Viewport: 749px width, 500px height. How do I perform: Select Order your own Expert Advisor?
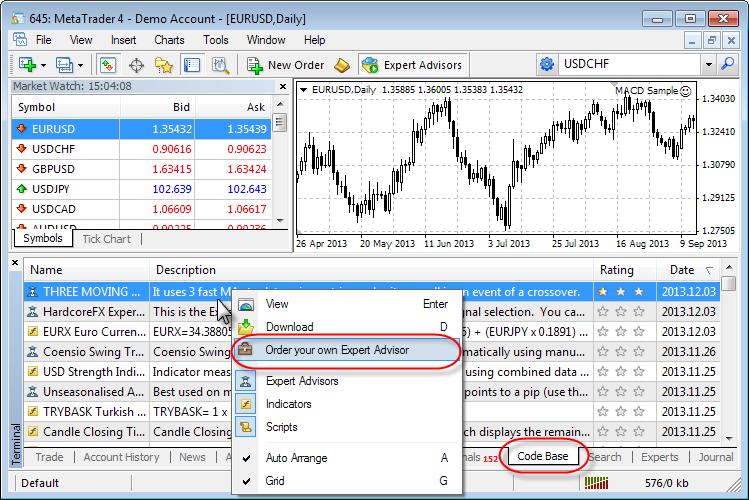347,350
